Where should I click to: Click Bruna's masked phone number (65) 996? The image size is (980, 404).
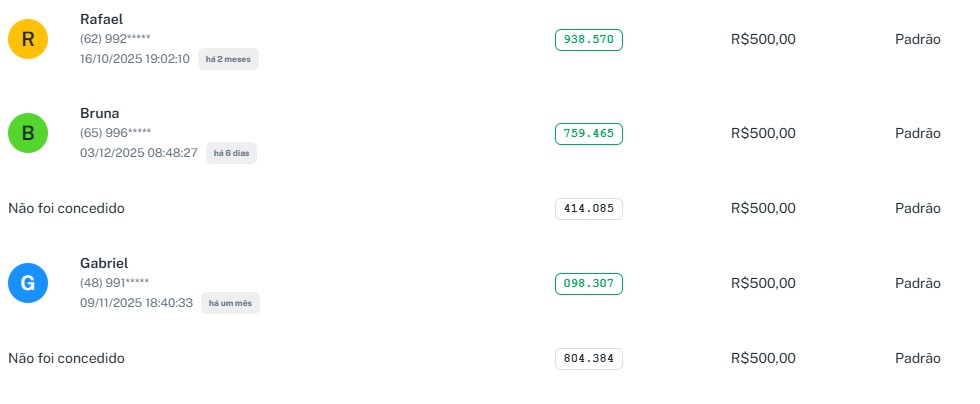(115, 133)
